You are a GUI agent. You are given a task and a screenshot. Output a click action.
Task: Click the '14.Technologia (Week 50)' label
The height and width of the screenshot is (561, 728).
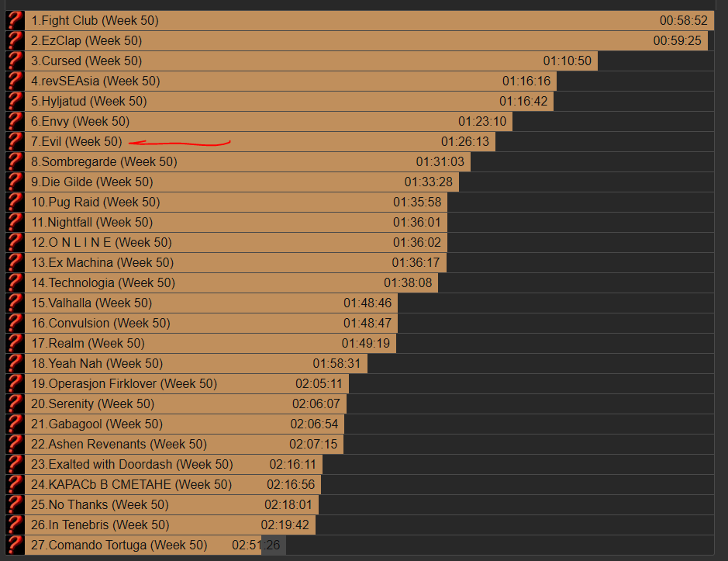click(x=102, y=282)
